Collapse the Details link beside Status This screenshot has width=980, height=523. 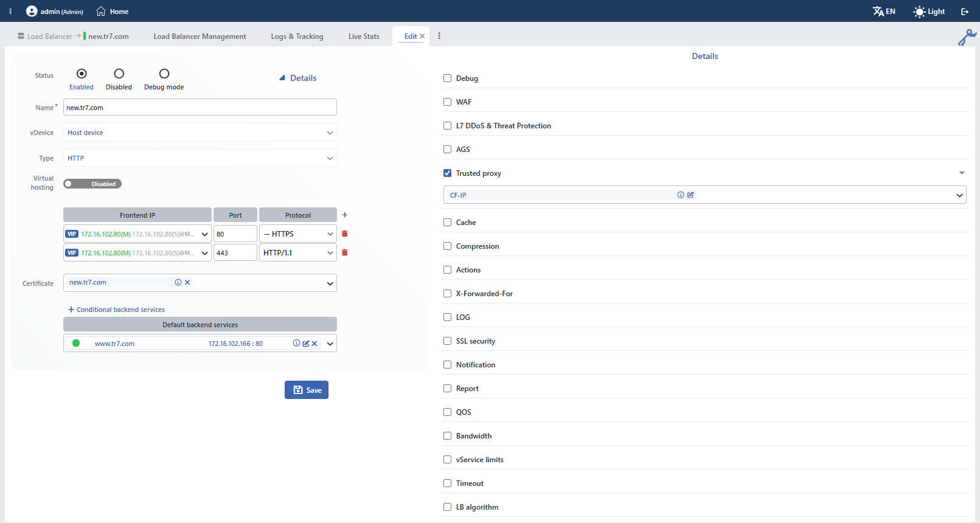(x=298, y=78)
